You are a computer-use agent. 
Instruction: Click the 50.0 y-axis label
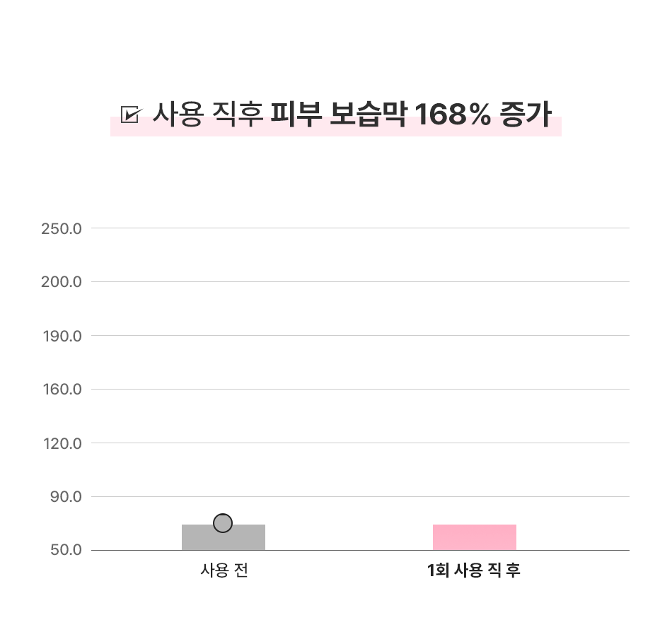tap(65, 551)
